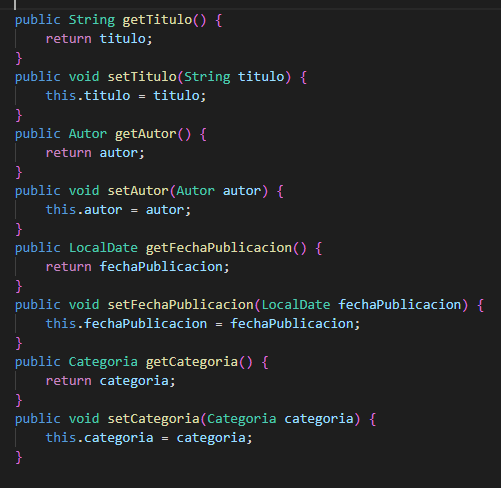501x488 pixels.
Task: Click the setFechaPublicacion method name
Action: pos(181,305)
